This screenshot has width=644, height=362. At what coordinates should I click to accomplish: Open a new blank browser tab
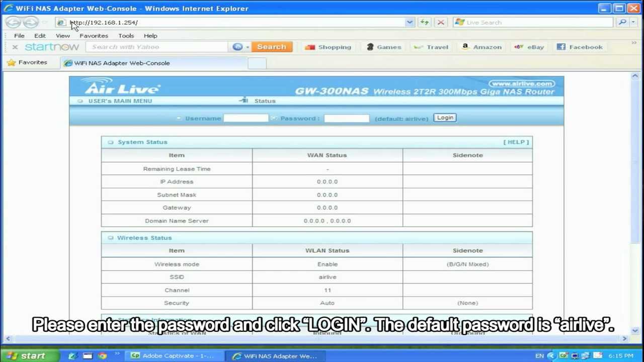coord(257,63)
